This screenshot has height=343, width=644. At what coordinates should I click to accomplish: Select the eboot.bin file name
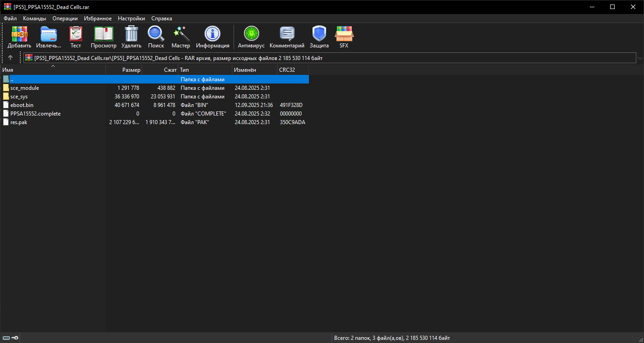(x=22, y=105)
